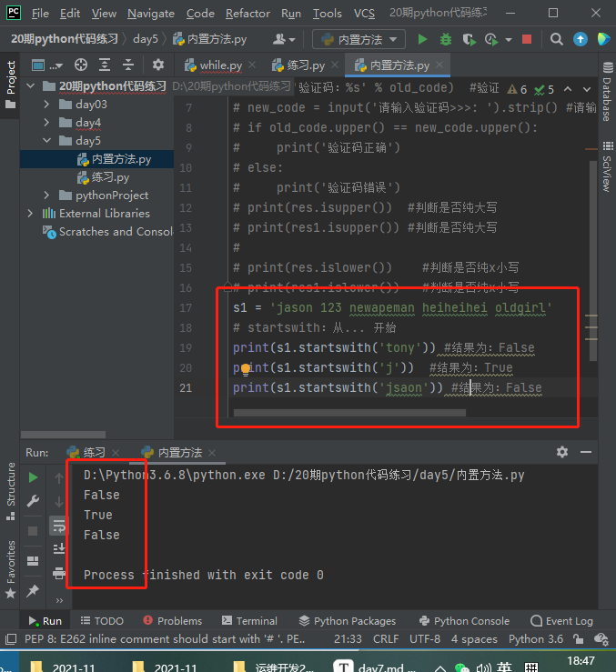
Task: Click the editor horizontal scrollbar
Action: click(349, 413)
